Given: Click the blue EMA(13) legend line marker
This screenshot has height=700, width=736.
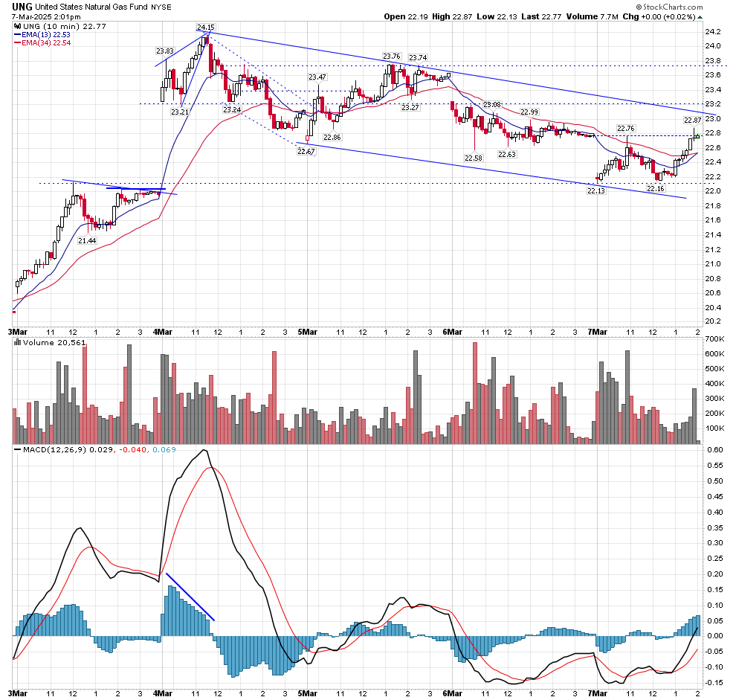Looking at the screenshot, I should tap(17, 34).
